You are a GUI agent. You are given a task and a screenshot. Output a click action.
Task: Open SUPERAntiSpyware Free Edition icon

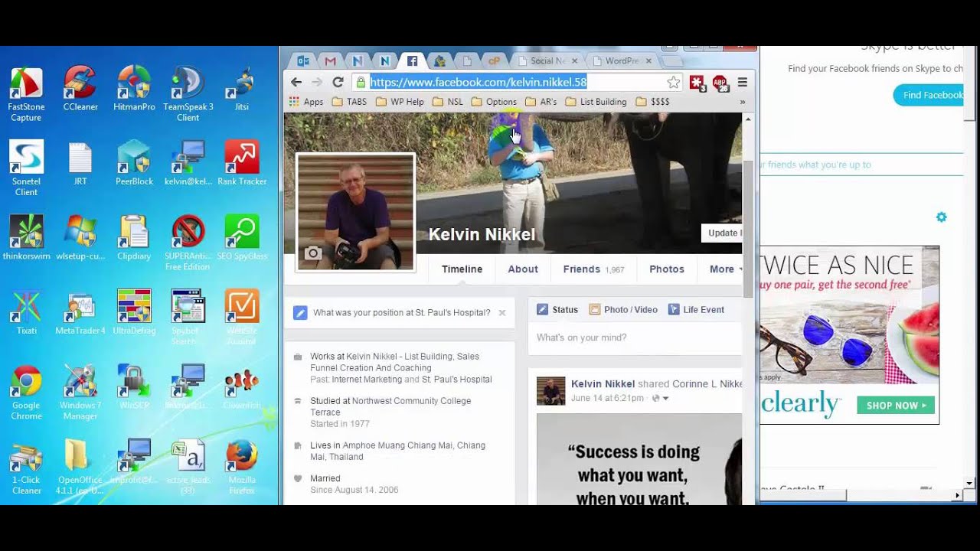188,243
